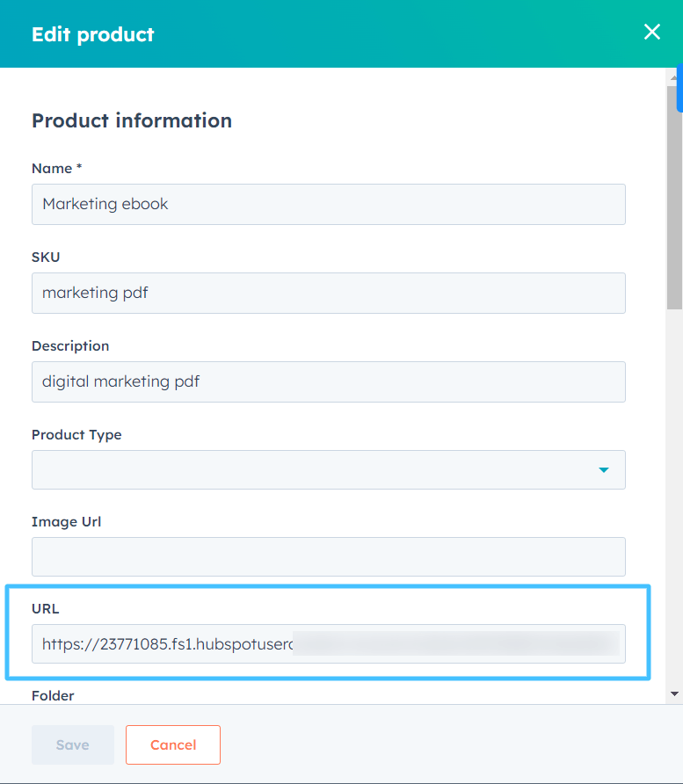The width and height of the screenshot is (683, 784).
Task: Click the Product information heading
Action: pos(131,120)
